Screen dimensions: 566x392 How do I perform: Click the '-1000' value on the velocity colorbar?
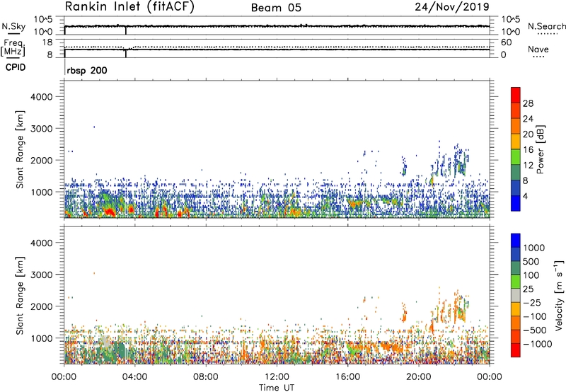coord(537,344)
